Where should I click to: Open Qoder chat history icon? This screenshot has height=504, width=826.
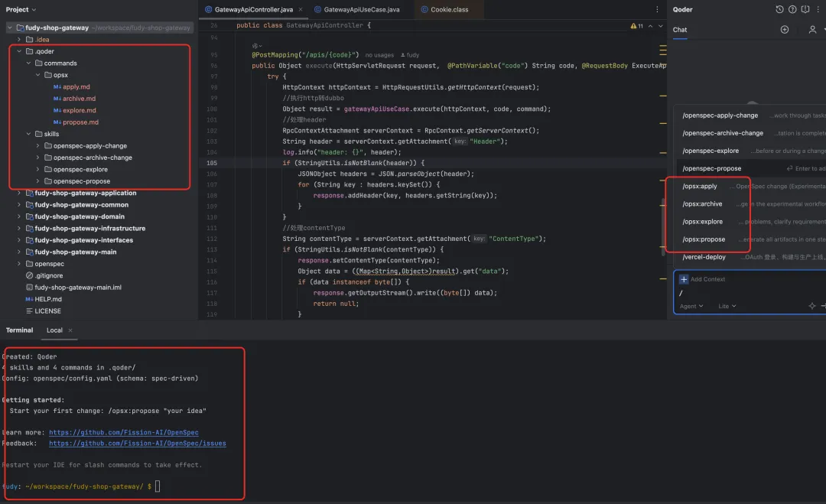pyautogui.click(x=779, y=9)
